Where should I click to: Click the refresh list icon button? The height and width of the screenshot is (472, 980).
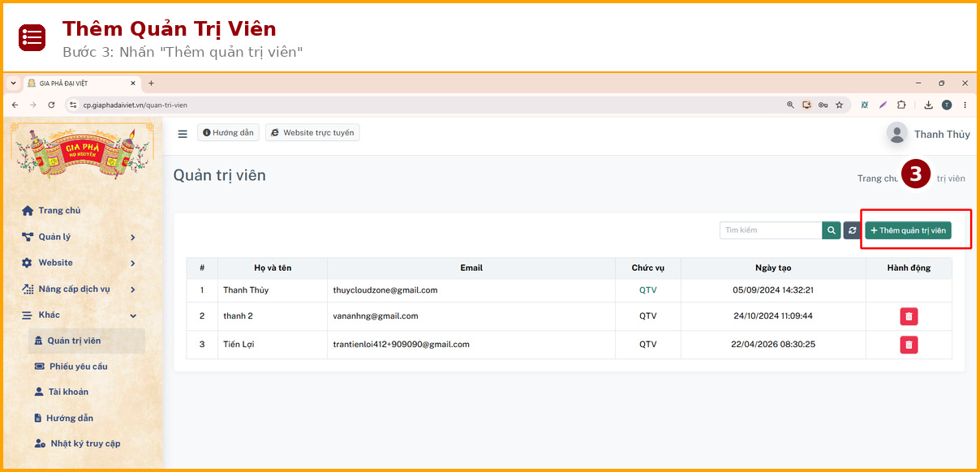click(x=852, y=230)
